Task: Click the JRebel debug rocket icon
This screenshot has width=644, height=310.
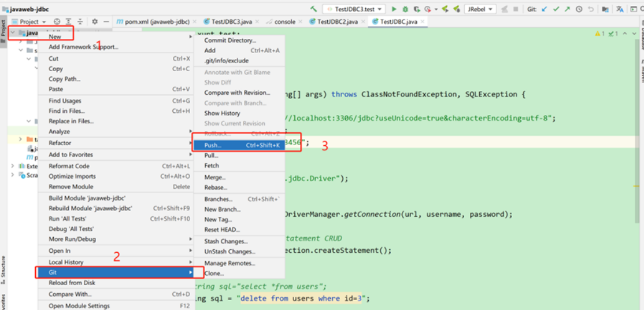Action: click(456, 9)
